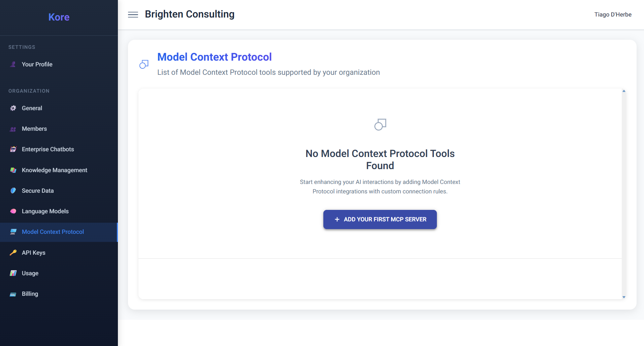The width and height of the screenshot is (644, 346).
Task: Click the Language Models brain icon
Action: click(13, 211)
